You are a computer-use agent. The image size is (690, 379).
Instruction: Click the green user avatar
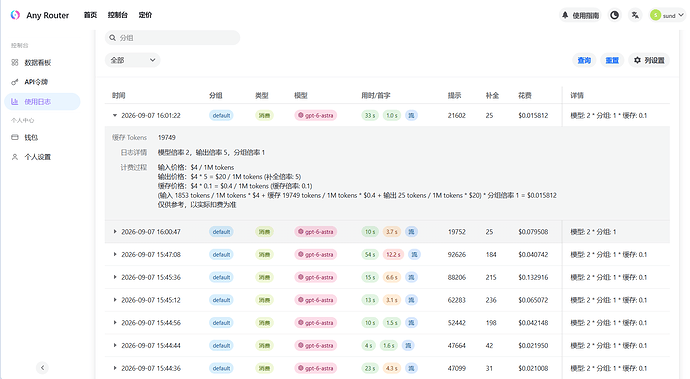tap(655, 15)
